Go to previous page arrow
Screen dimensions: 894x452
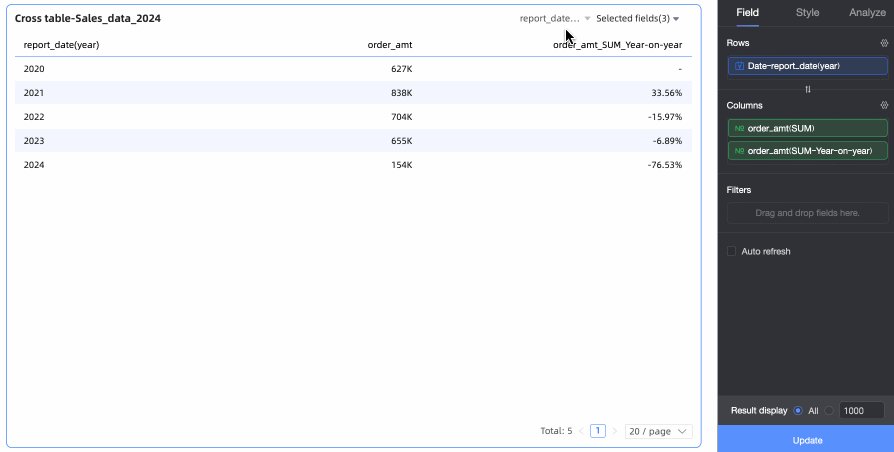[581, 431]
